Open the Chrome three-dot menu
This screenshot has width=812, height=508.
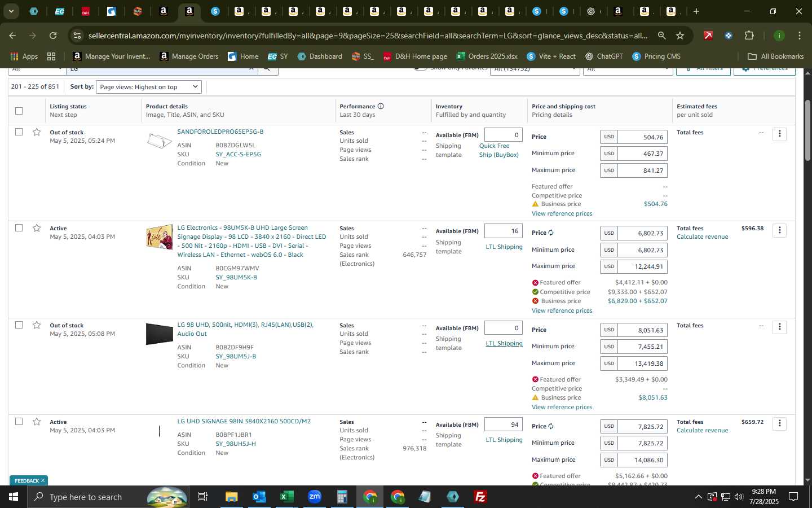point(799,36)
